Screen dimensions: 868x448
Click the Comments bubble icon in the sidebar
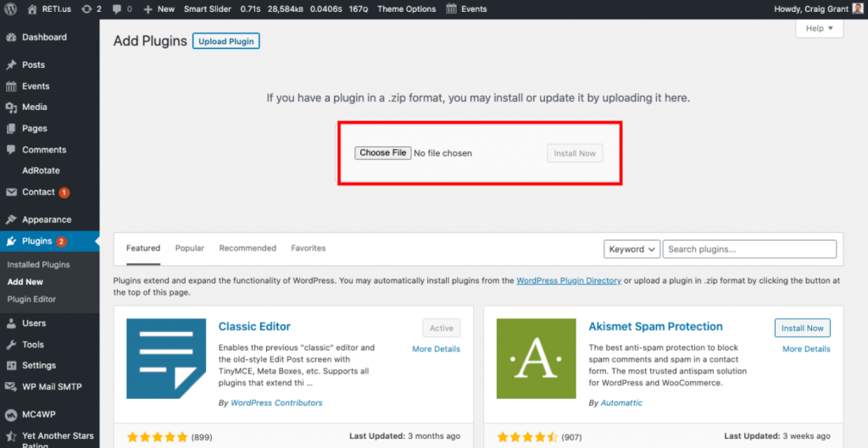click(11, 150)
